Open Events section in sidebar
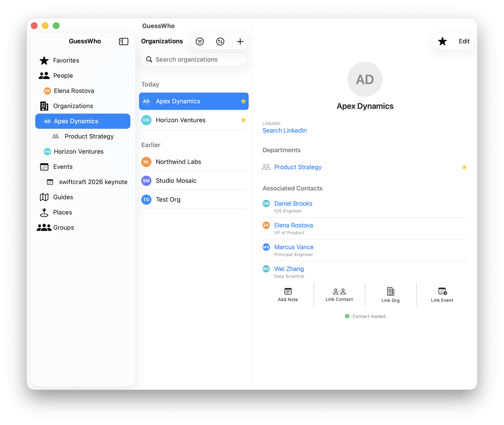Screen dimensions: 504x425 [83, 167]
